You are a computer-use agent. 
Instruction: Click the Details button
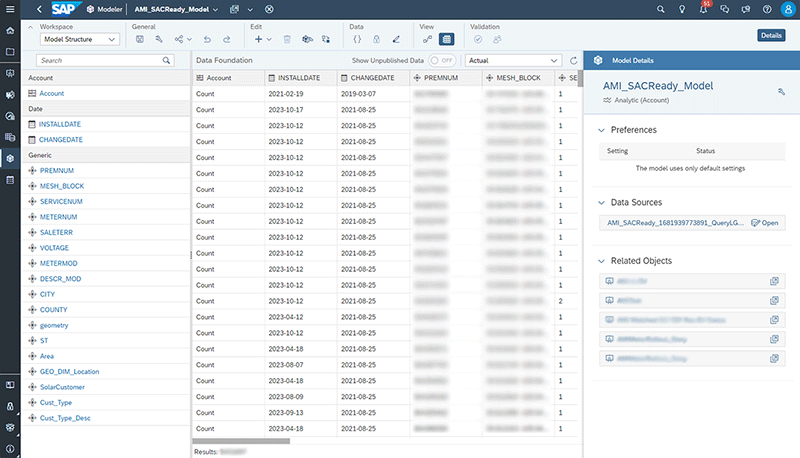771,35
